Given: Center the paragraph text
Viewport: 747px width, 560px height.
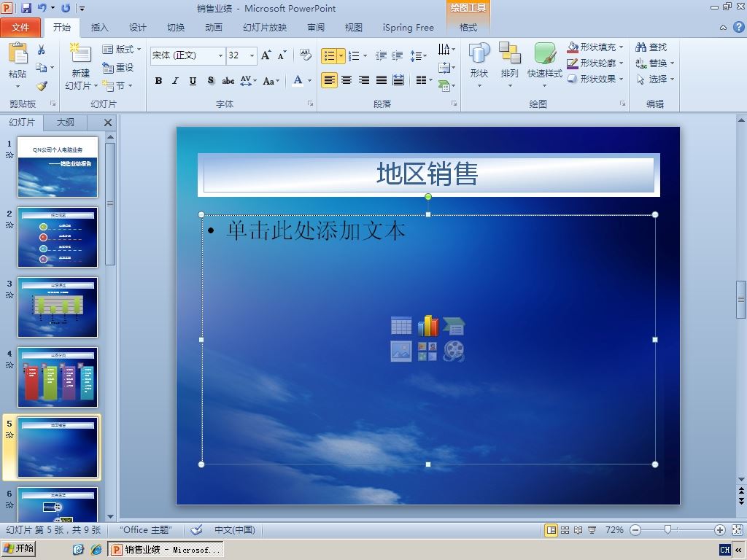Looking at the screenshot, I should pos(347,80).
